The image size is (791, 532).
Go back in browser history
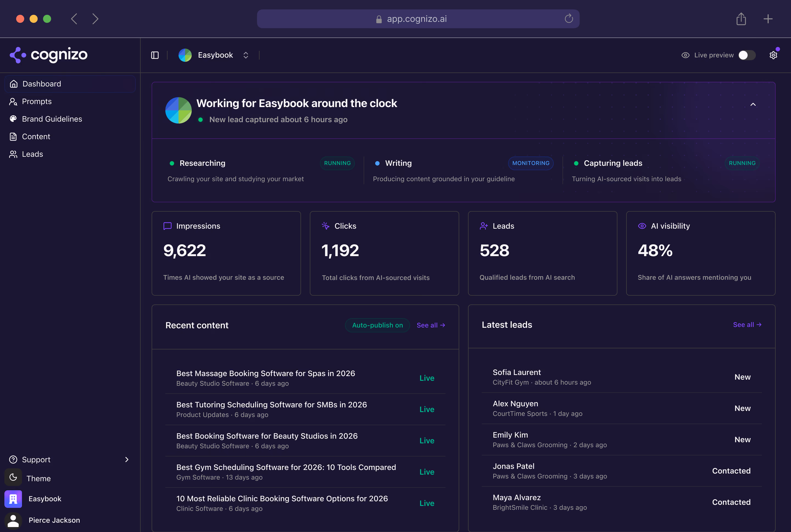click(74, 19)
